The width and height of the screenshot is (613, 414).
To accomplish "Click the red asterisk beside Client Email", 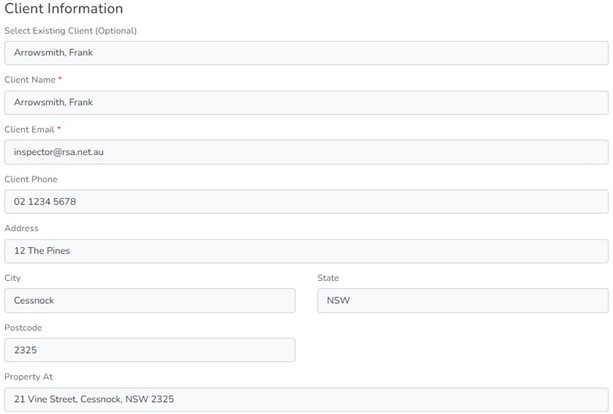I will (x=60, y=129).
